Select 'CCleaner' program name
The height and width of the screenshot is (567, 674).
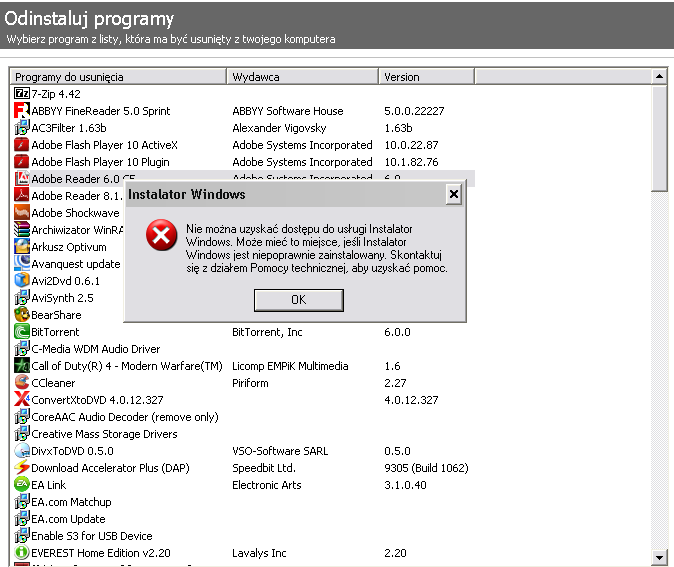(x=53, y=383)
